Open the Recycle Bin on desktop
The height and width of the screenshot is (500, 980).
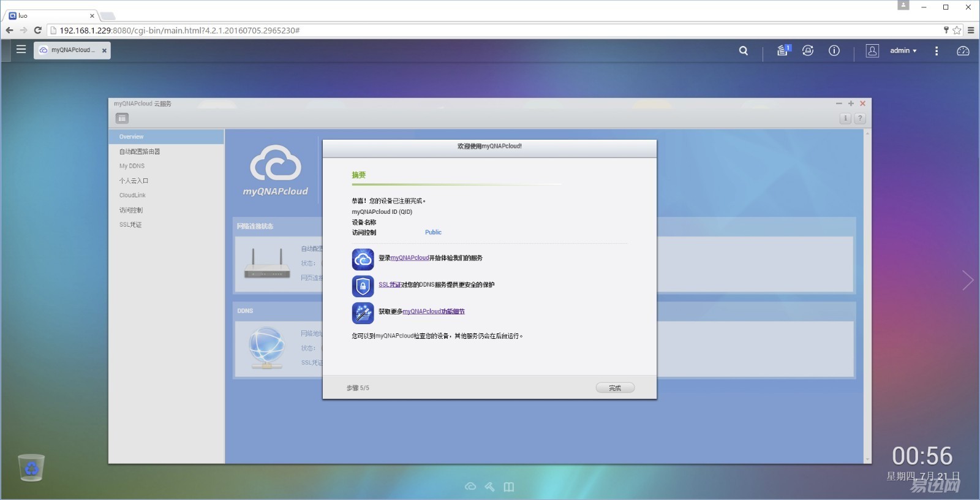pyautogui.click(x=31, y=468)
